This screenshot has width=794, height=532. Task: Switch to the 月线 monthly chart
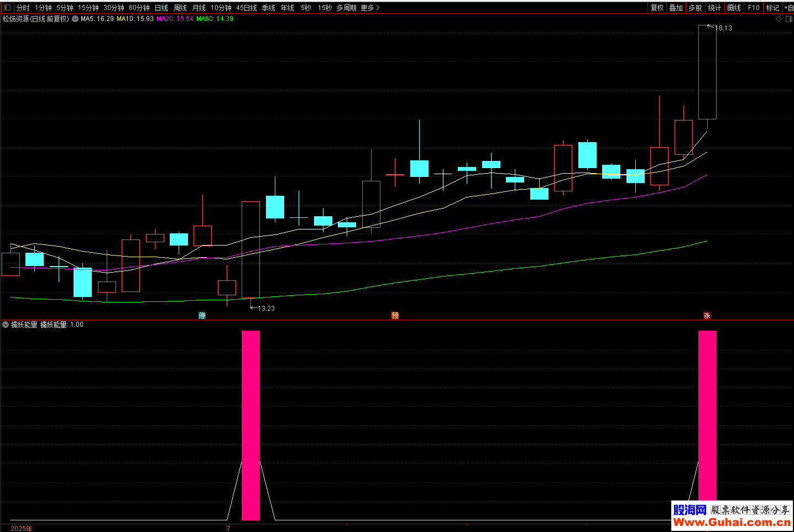point(199,8)
